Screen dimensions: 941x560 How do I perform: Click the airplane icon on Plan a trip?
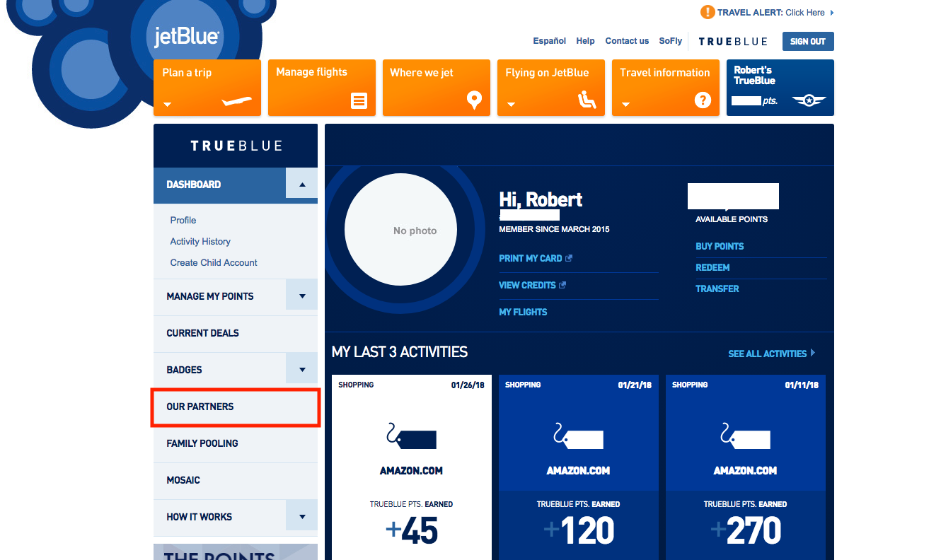[x=236, y=102]
